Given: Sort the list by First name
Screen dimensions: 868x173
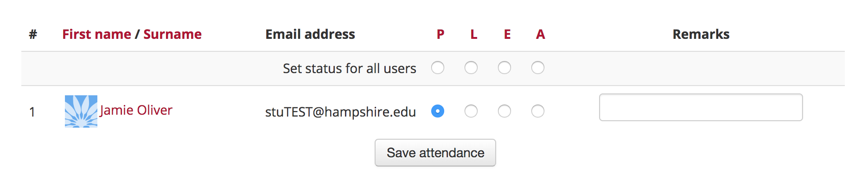Looking at the screenshot, I should 96,34.
